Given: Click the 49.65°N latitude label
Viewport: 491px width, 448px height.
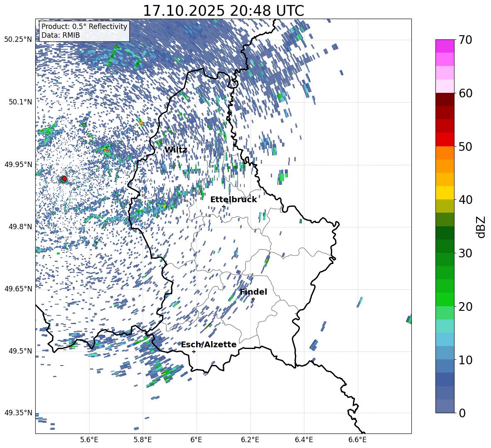Looking at the screenshot, I should tap(19, 288).
